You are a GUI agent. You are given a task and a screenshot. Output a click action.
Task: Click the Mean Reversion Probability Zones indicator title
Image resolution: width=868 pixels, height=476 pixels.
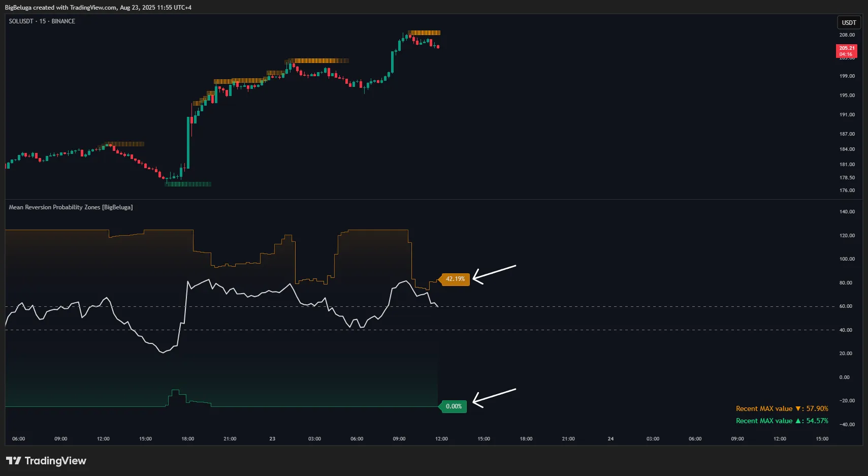[x=71, y=207]
